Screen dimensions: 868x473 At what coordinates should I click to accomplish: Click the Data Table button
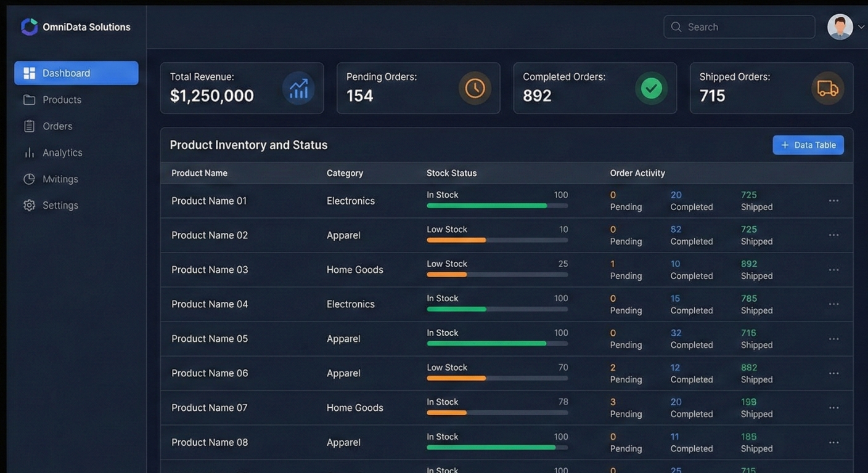[808, 145]
